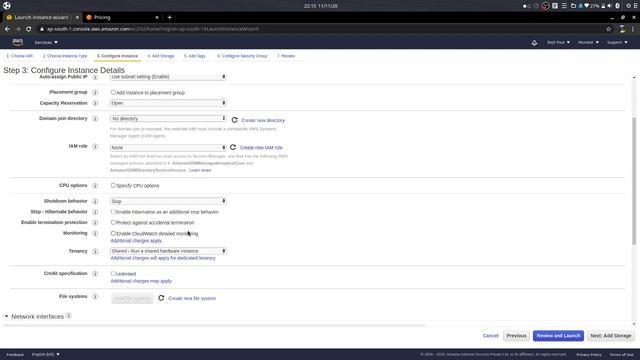Click the Feedback button in footer
640x360 pixels.
pos(15,354)
